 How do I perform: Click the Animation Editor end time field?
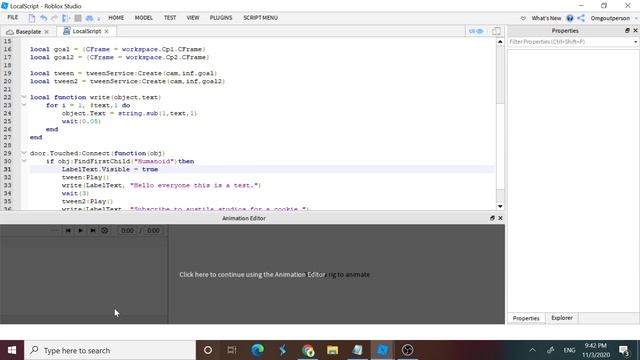coord(153,231)
